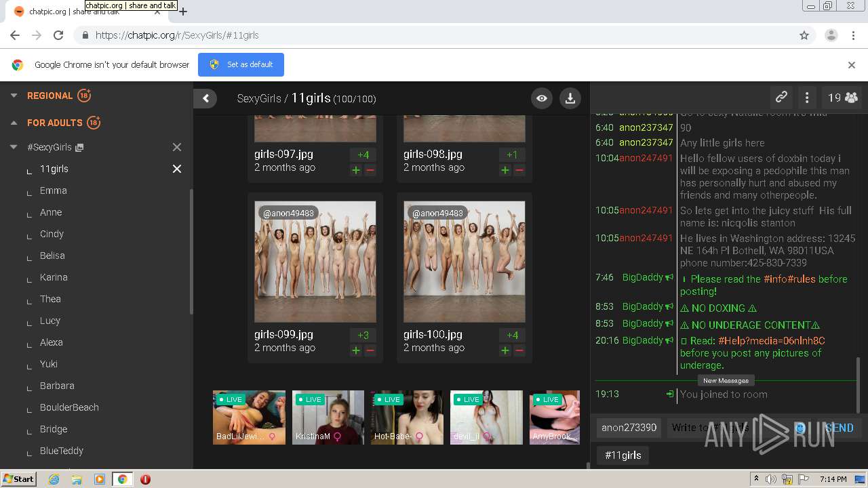Viewport: 868px width, 488px height.
Task: Open the Cindy room
Action: tap(52, 234)
